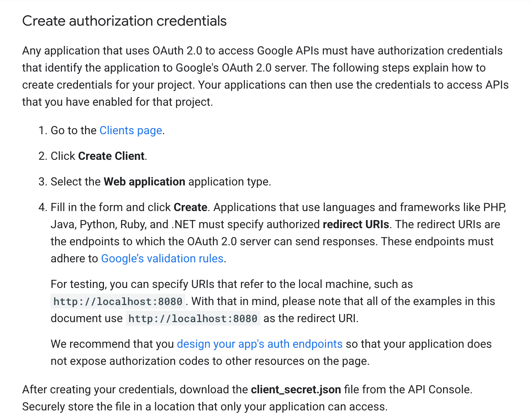Follow the Google's validation rules link
Screen dimensions: 531x420
(162, 258)
